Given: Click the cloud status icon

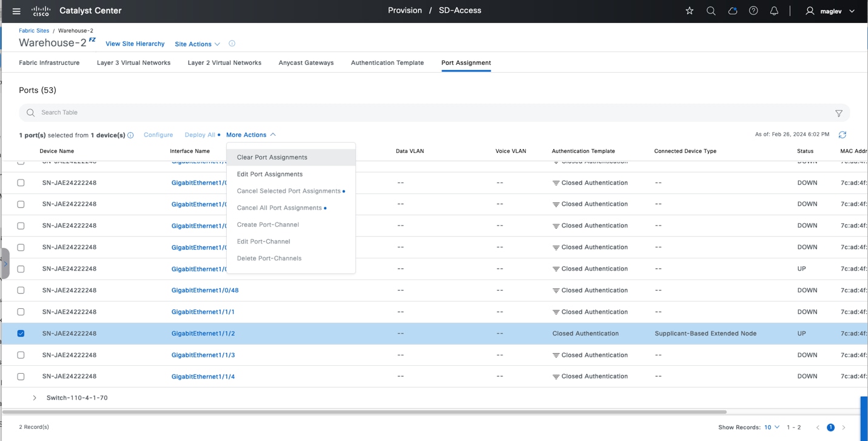Looking at the screenshot, I should point(732,11).
